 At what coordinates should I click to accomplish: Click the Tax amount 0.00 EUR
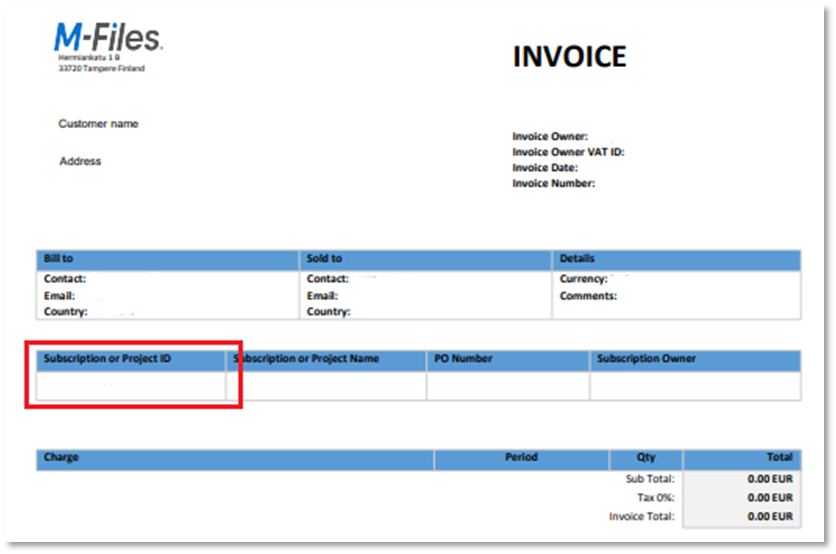click(770, 497)
